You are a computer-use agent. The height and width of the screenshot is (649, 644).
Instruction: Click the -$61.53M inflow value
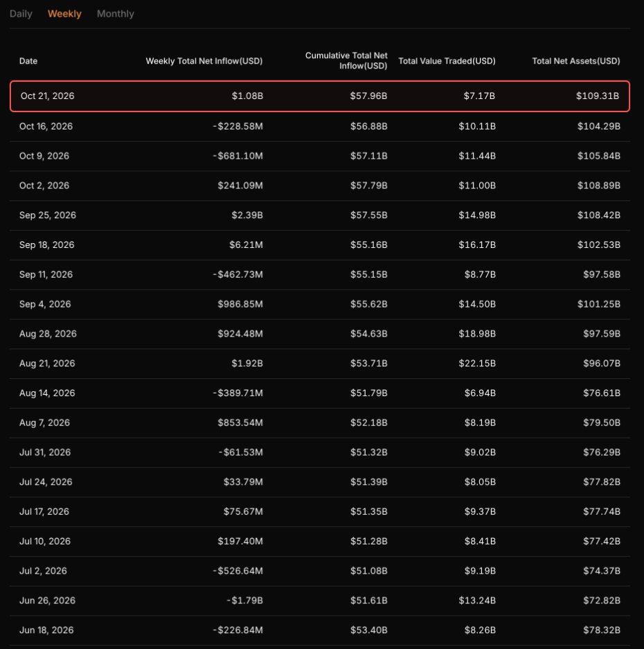[x=240, y=452]
